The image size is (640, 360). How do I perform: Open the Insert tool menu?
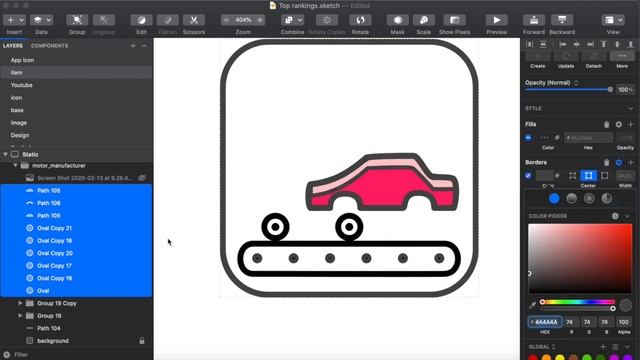[x=14, y=20]
